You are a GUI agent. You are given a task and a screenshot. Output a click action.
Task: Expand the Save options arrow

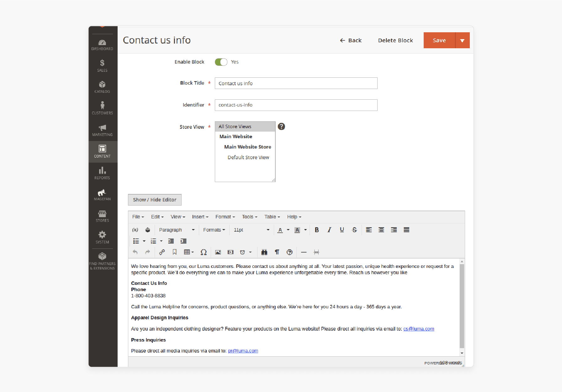tap(462, 40)
